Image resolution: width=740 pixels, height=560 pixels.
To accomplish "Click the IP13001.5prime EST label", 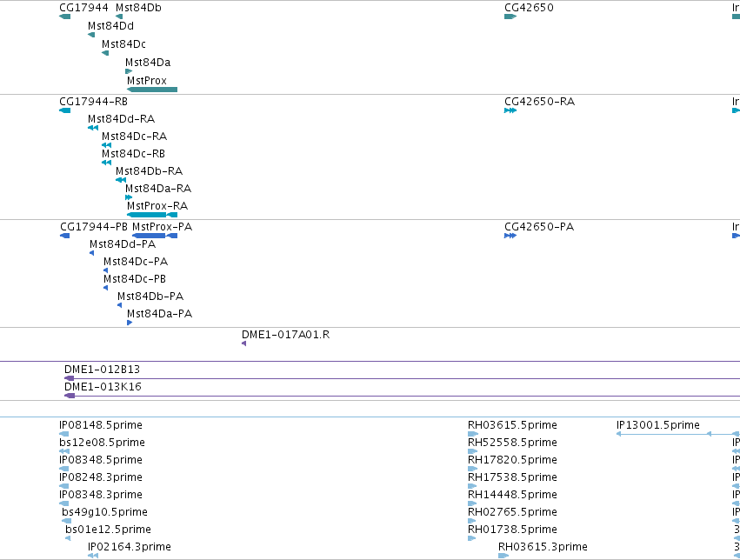I will [658, 425].
